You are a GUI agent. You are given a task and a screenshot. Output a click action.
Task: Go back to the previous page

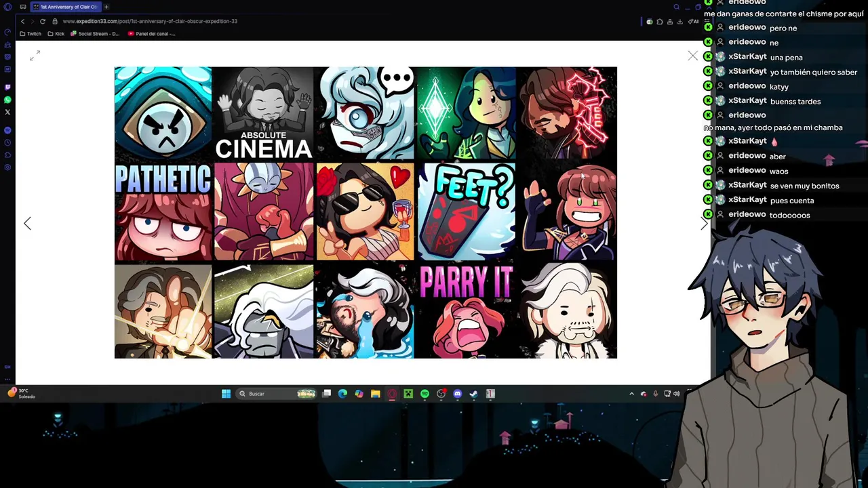point(22,21)
